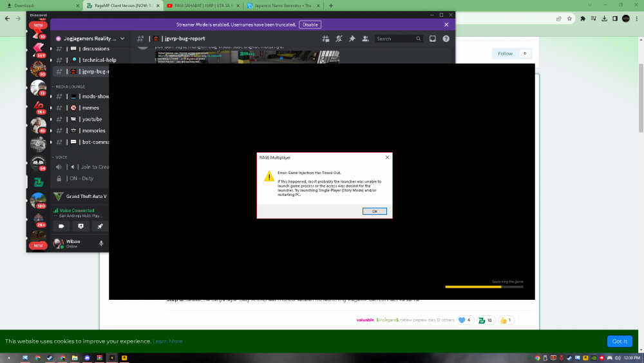Open Discord inbox icon

click(x=433, y=39)
